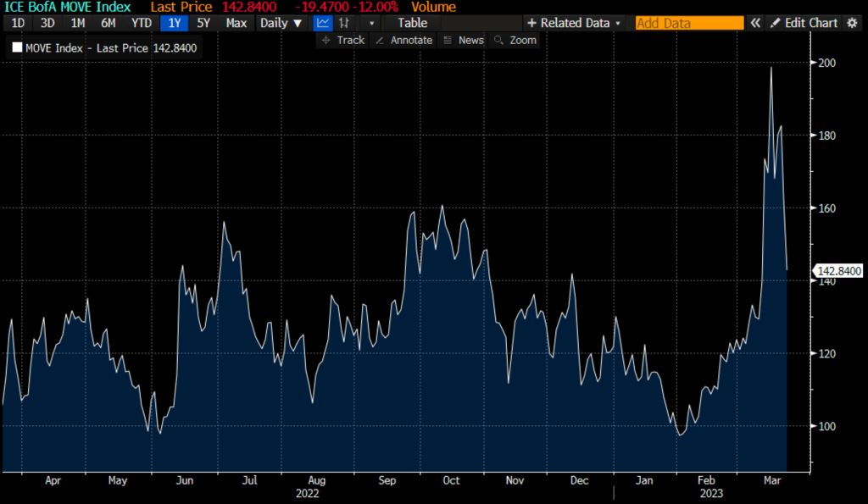The image size is (868, 504).
Task: Switch to the Table view
Action: [x=413, y=23]
